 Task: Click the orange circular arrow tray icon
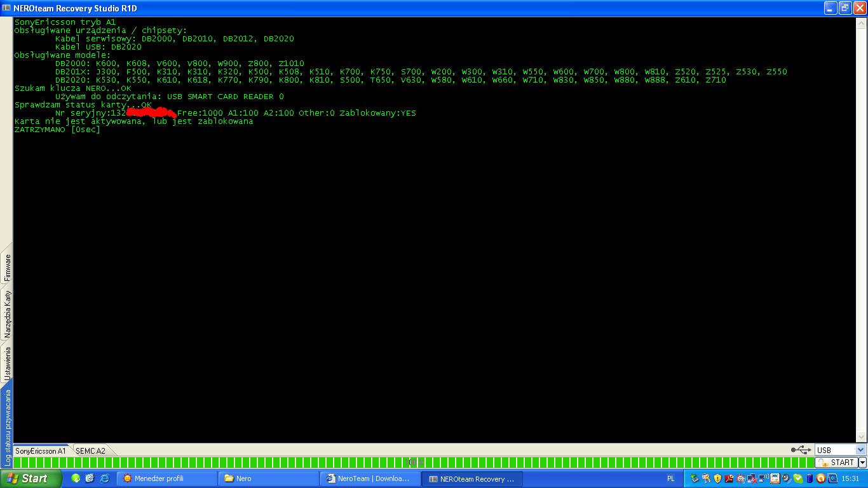coord(820,478)
